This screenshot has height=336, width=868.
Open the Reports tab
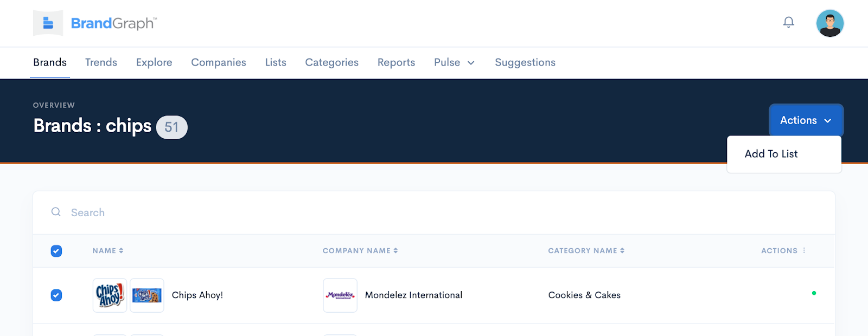(396, 62)
